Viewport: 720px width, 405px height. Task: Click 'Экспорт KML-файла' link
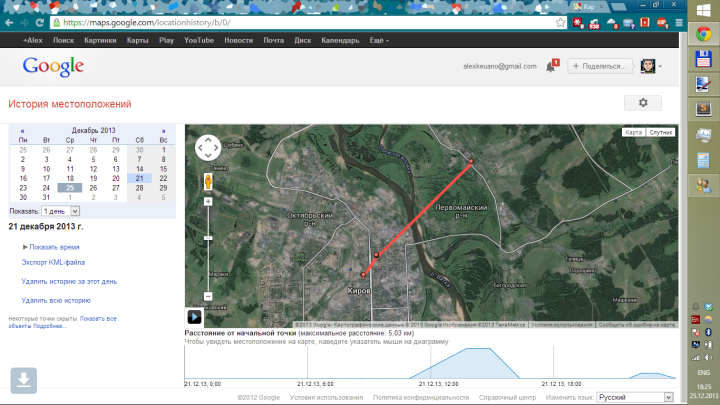coord(53,262)
